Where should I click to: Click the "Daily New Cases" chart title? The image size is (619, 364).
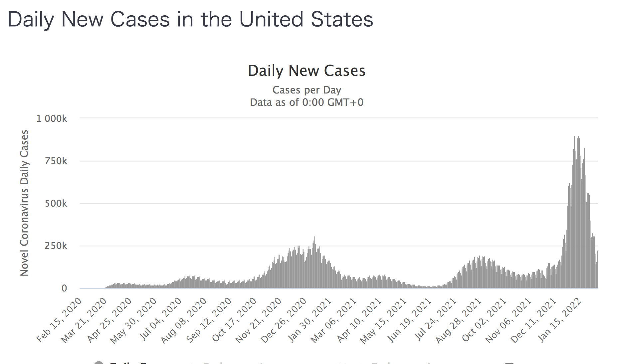coord(307,71)
